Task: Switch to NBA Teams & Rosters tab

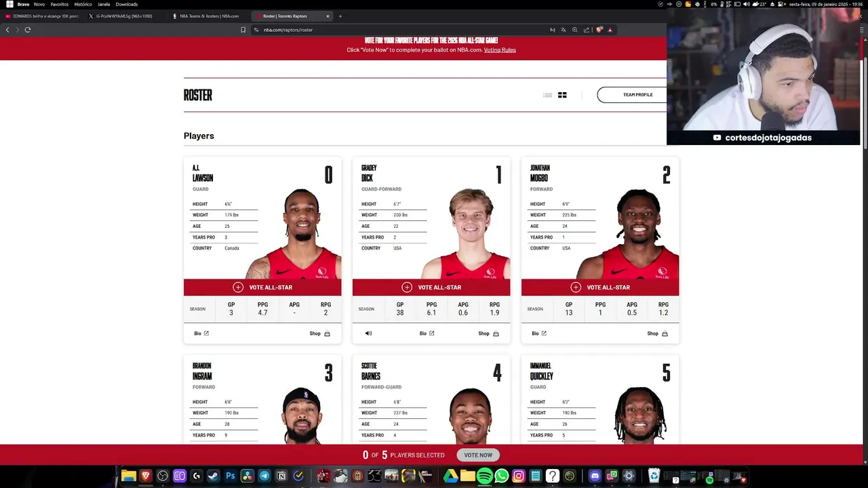Action: click(x=208, y=16)
